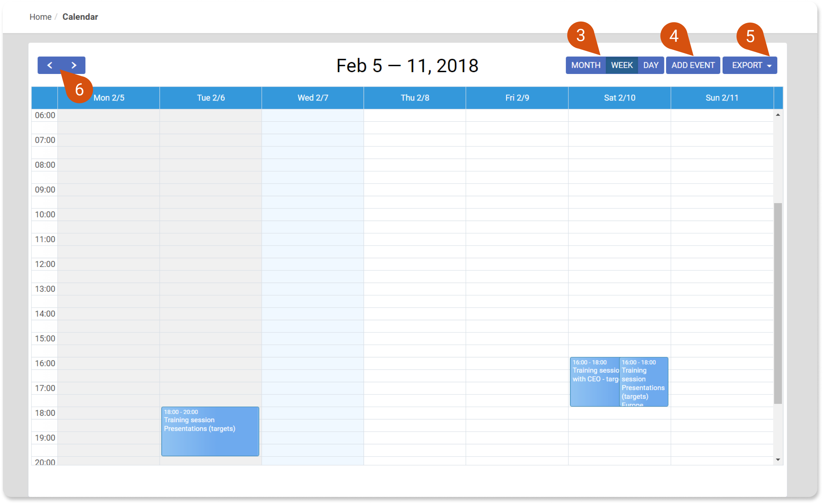Open the Home breadcrumb link
Viewport: 823px width, 504px height.
[40, 17]
